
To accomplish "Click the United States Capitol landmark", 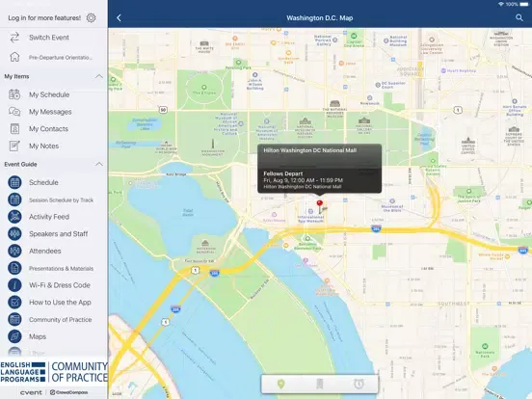I will [468, 145].
